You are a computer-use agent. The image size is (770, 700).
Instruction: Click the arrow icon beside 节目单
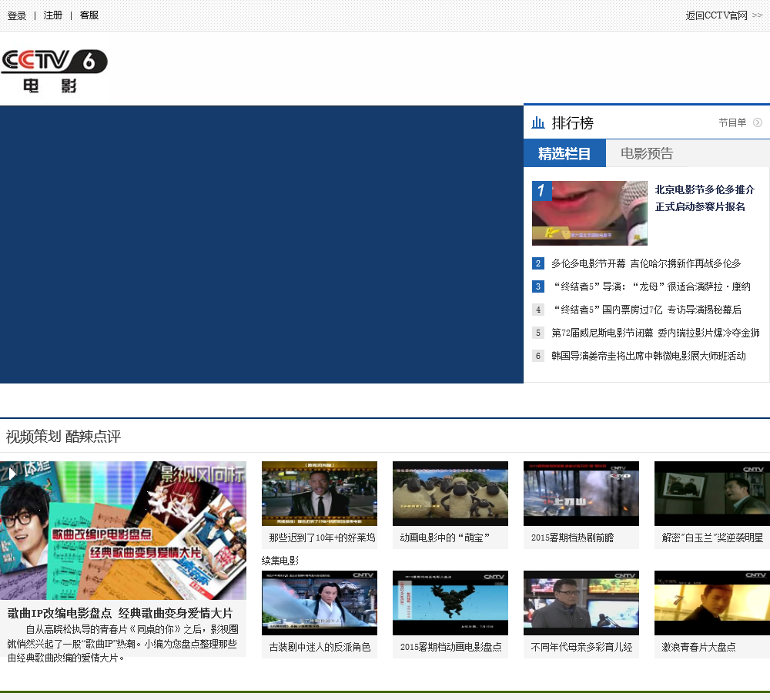(x=758, y=122)
